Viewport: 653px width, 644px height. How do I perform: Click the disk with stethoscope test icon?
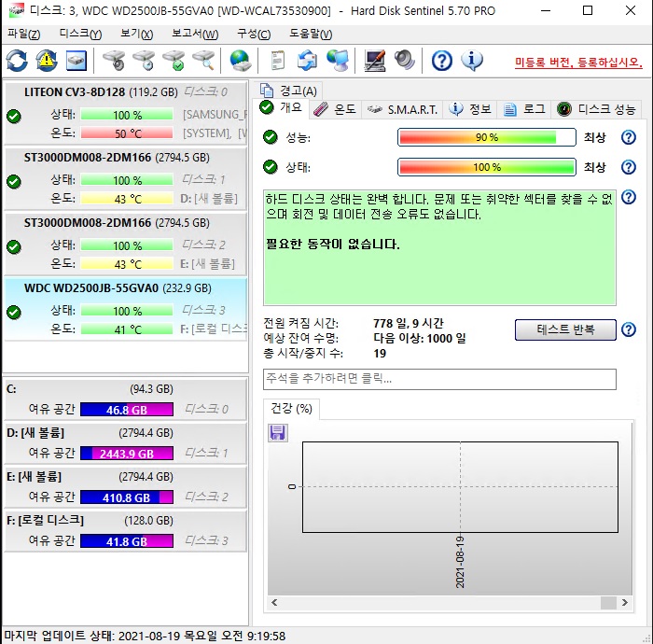(114, 61)
